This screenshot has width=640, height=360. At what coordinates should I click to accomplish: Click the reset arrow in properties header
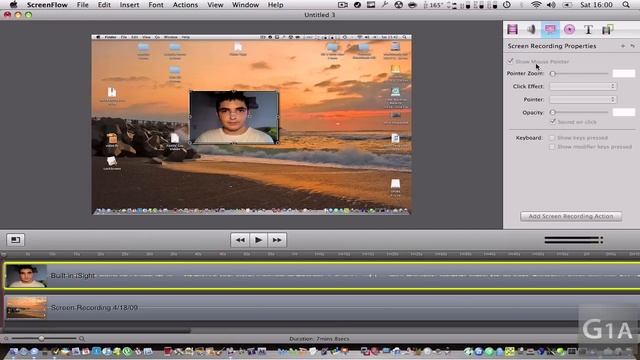pos(632,46)
